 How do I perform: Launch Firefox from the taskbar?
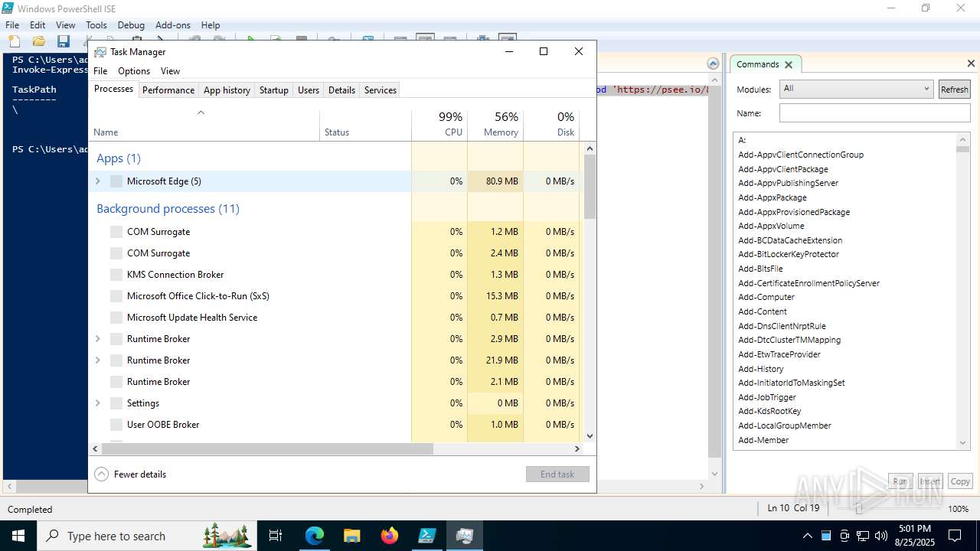click(389, 536)
